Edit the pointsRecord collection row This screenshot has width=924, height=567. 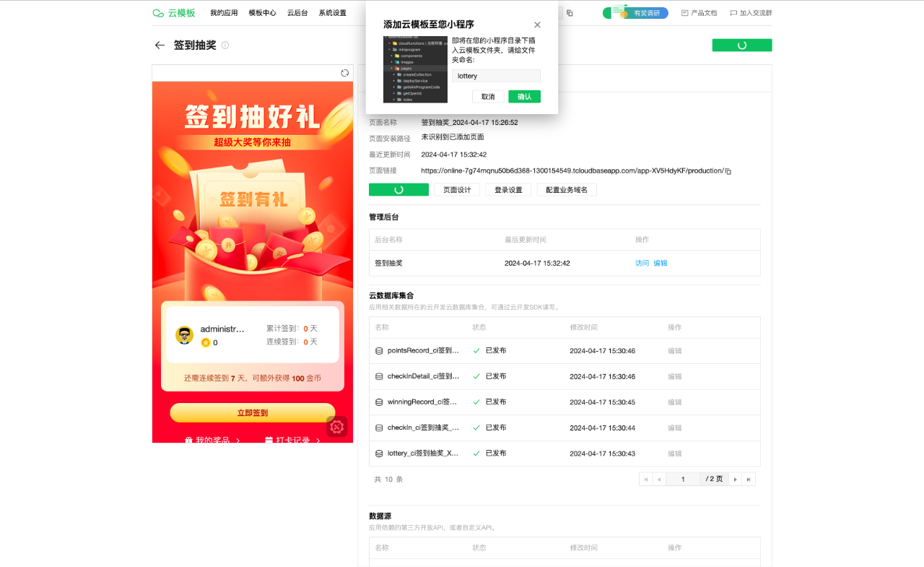(674, 351)
